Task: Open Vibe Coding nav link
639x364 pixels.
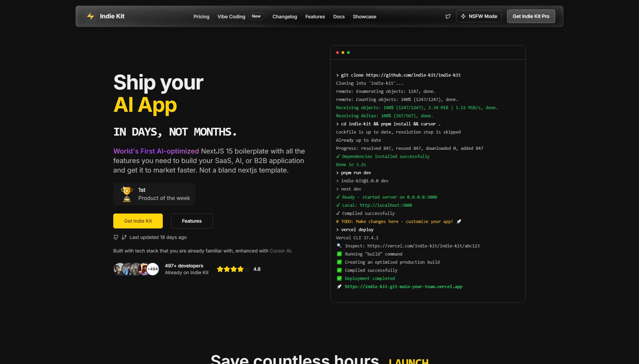Action: click(231, 17)
